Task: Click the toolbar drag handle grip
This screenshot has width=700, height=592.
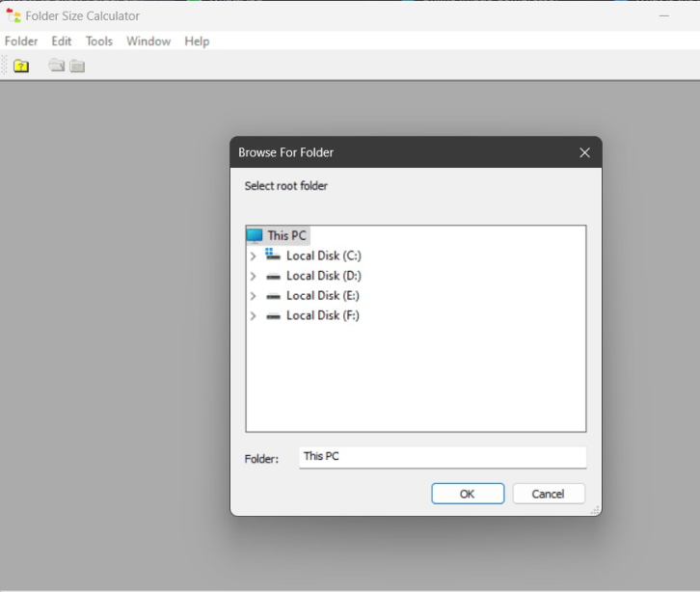Action: [5, 66]
